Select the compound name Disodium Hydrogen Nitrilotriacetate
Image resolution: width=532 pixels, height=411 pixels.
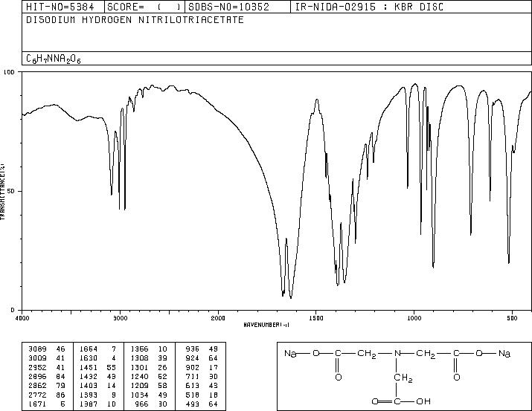point(135,20)
